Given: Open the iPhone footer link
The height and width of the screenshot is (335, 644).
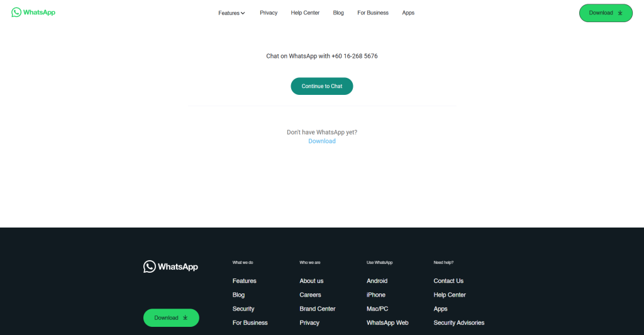Looking at the screenshot, I should coord(376,295).
